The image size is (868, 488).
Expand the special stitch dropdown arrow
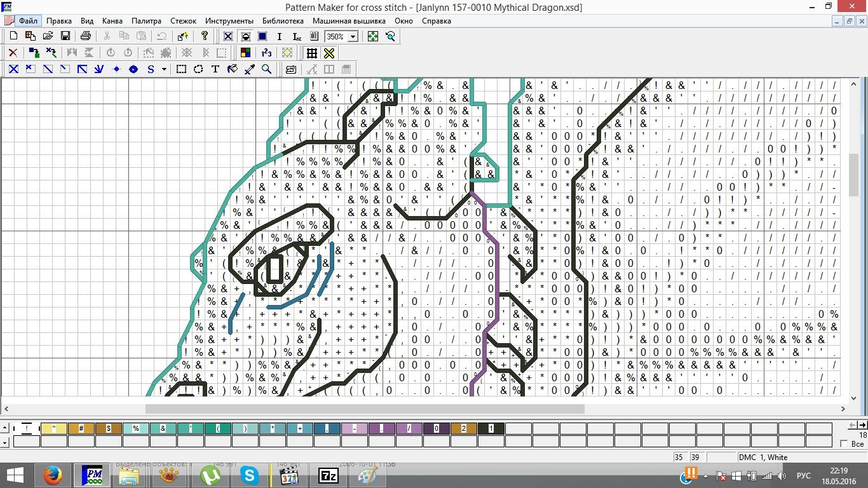pyautogui.click(x=165, y=69)
